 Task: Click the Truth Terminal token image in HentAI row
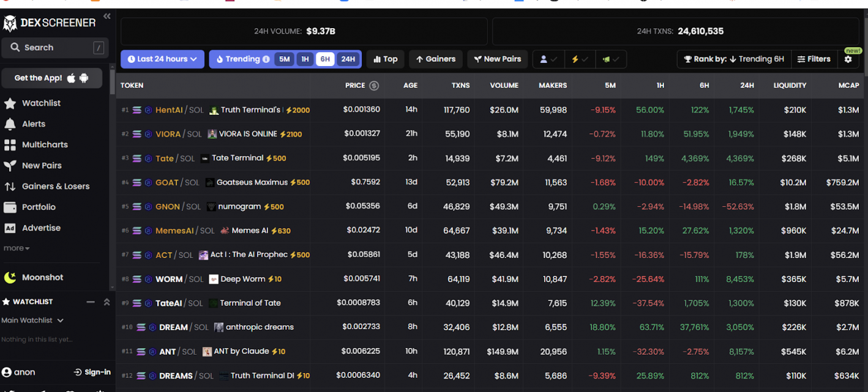click(x=214, y=110)
